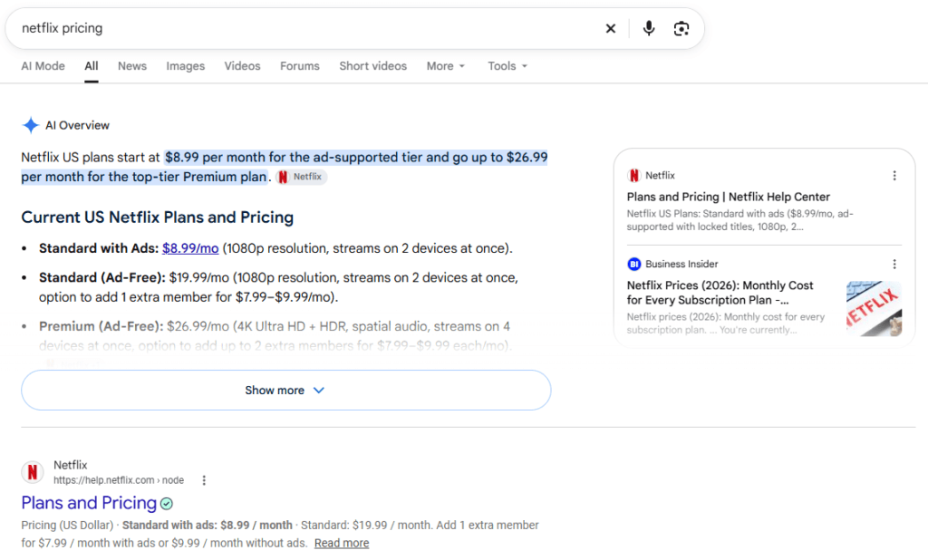Click the verified checkmark beside Plans and Pricing
Image resolution: width=928 pixels, height=560 pixels.
(167, 504)
